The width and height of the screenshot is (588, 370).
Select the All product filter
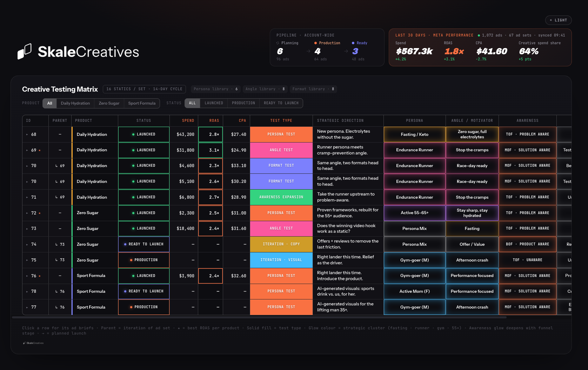[x=49, y=103]
